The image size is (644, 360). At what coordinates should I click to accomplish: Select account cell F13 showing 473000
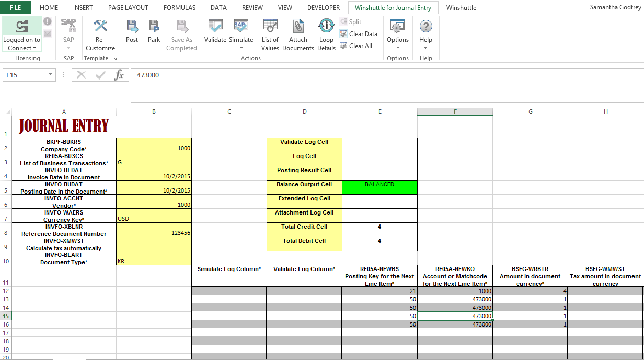point(455,299)
